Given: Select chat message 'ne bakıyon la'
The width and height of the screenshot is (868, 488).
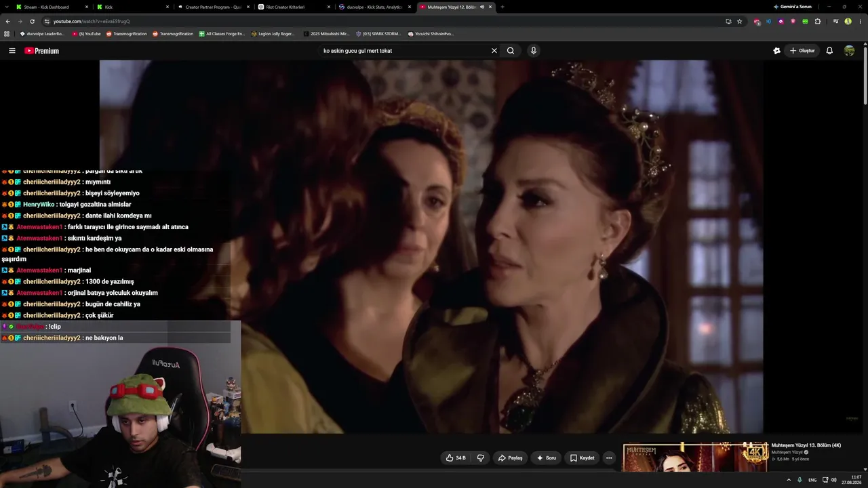Looking at the screenshot, I should pos(104,338).
